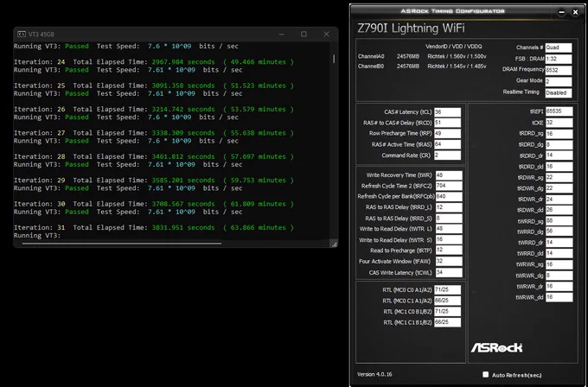This screenshot has width=588, height=387.
Task: Click the tWRWR_dg value field
Action: pyautogui.click(x=559, y=276)
